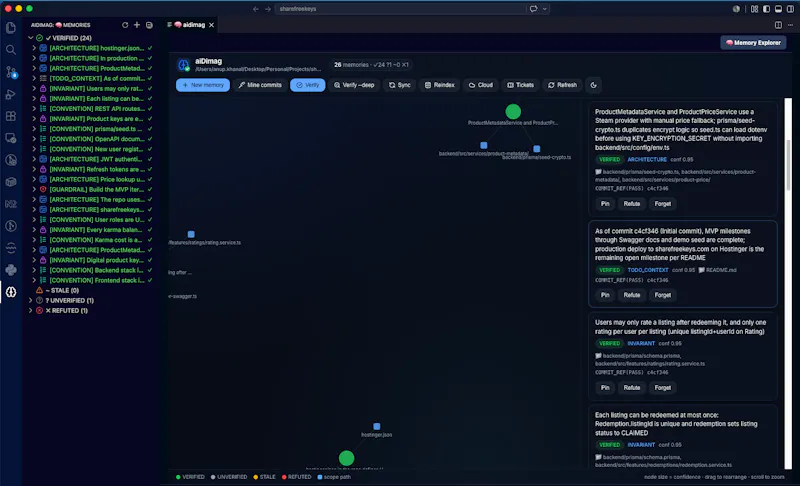This screenshot has height=486, width=800.
Task: Toggle dark mode moon button
Action: pos(593,85)
